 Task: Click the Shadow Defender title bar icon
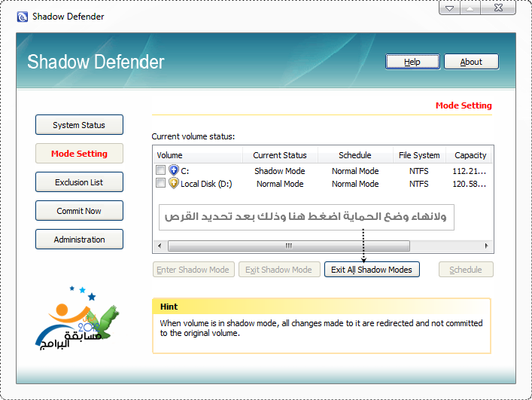pyautogui.click(x=22, y=17)
